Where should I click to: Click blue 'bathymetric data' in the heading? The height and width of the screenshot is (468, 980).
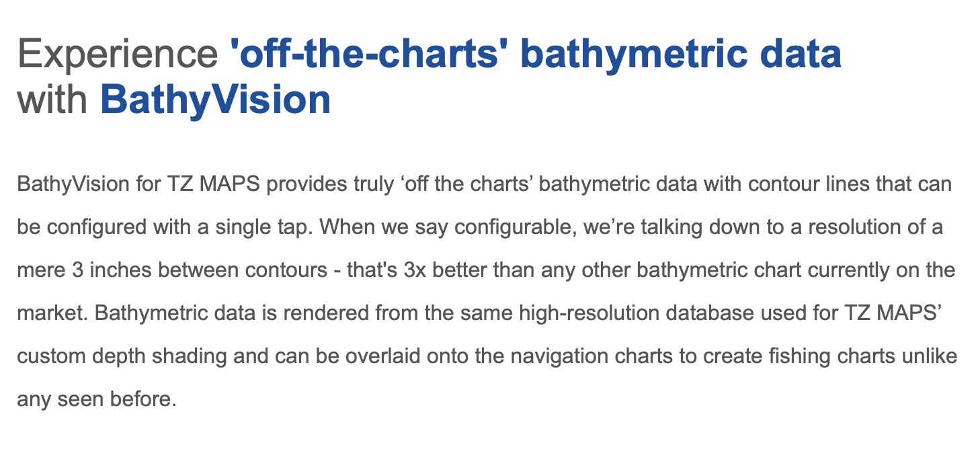click(680, 55)
